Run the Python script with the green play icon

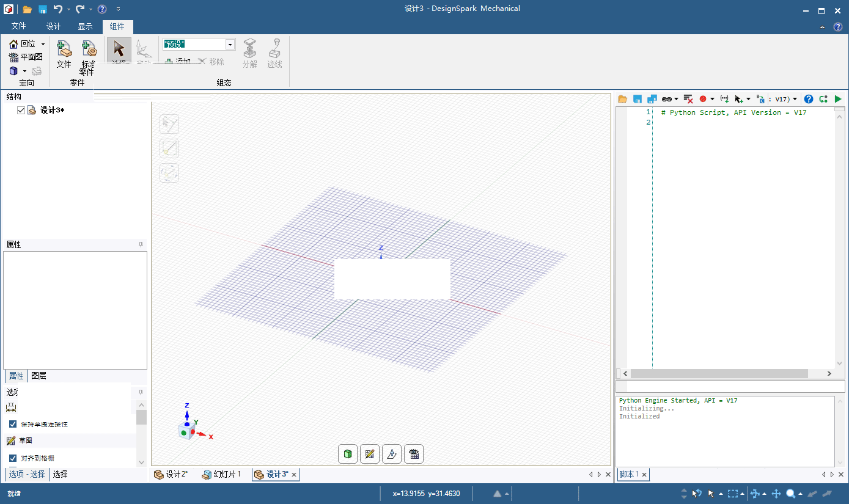click(x=838, y=98)
